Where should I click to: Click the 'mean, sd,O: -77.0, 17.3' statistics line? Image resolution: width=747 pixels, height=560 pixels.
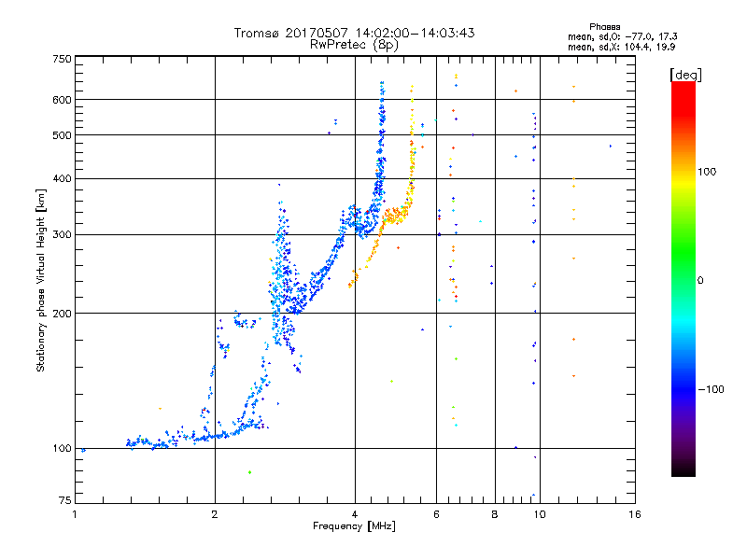pos(622,36)
